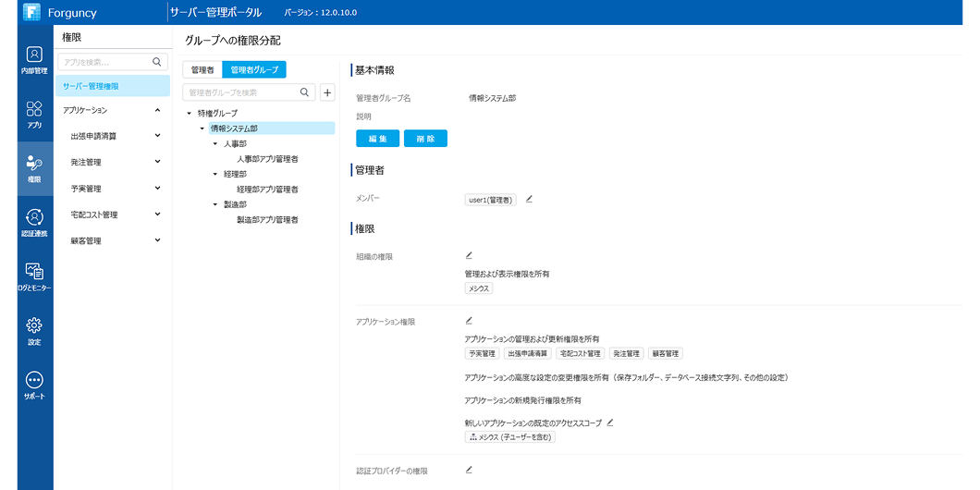Collapse the 人事部 tree arrow

(x=215, y=143)
